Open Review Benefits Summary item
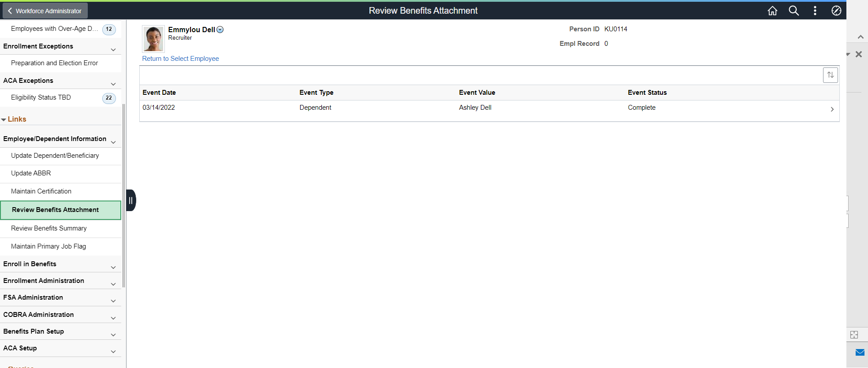 [60, 228]
